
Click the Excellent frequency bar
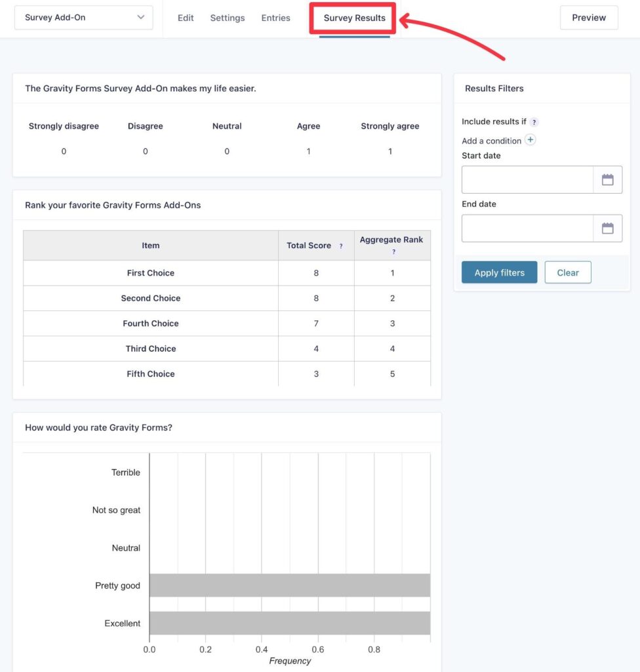pos(289,623)
